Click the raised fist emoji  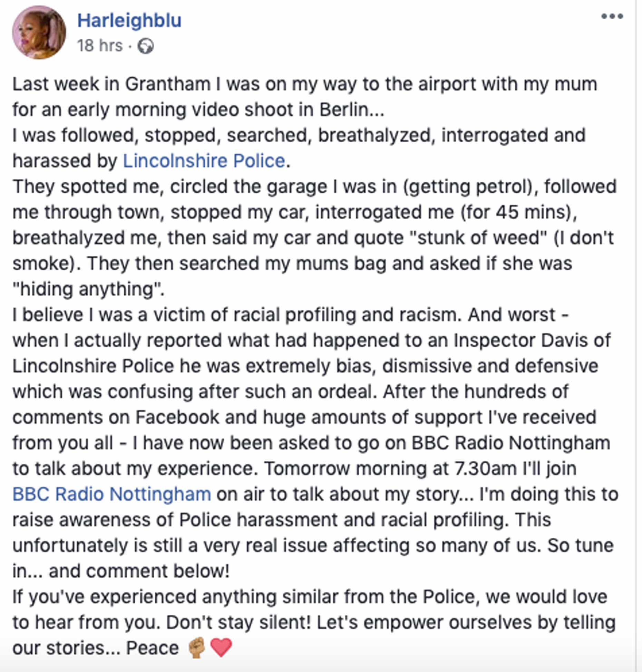pyautogui.click(x=197, y=647)
